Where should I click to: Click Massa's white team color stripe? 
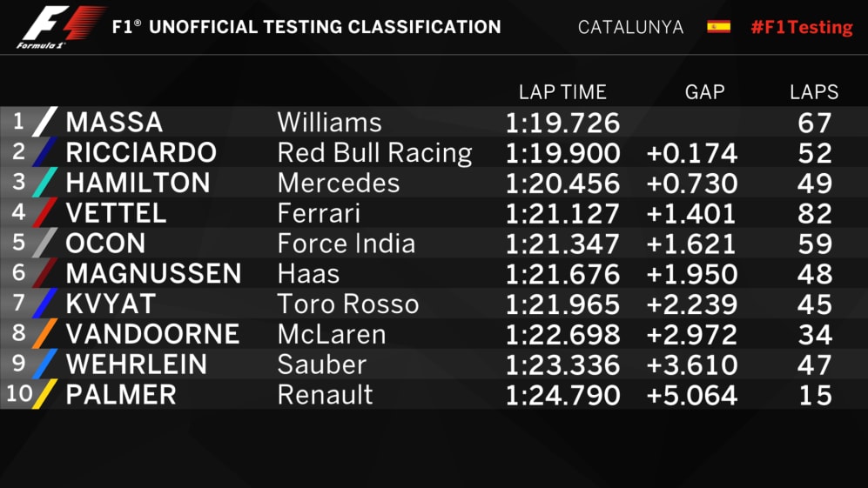click(x=44, y=122)
